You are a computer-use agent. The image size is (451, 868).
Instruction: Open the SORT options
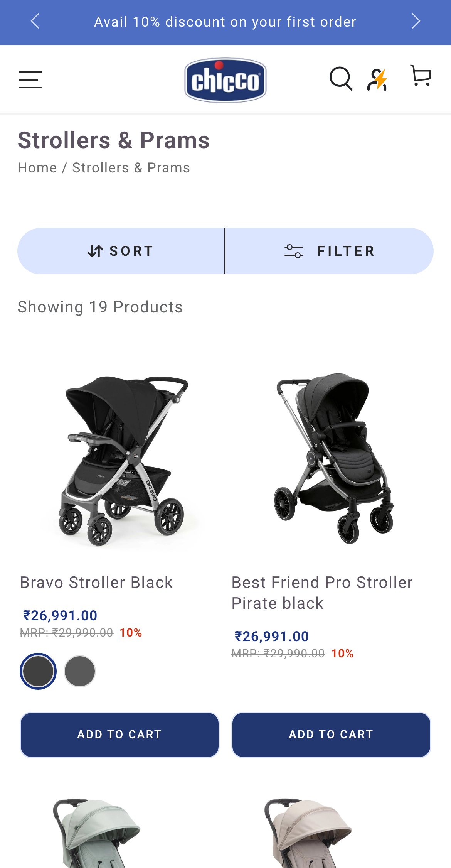pos(121,251)
